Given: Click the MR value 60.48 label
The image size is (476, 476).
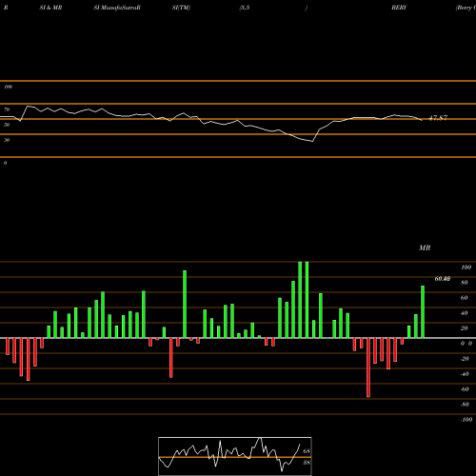Looking at the screenshot, I should 443,279.
